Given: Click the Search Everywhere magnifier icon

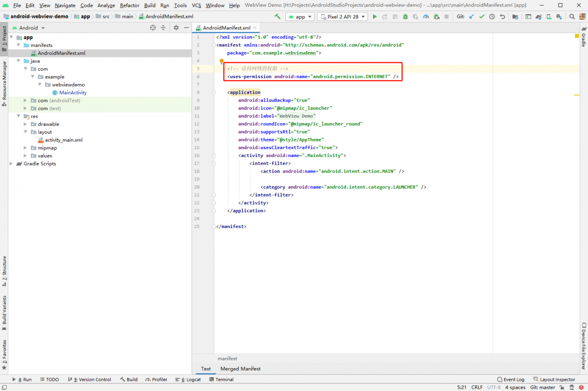Looking at the screenshot, I should 572,17.
